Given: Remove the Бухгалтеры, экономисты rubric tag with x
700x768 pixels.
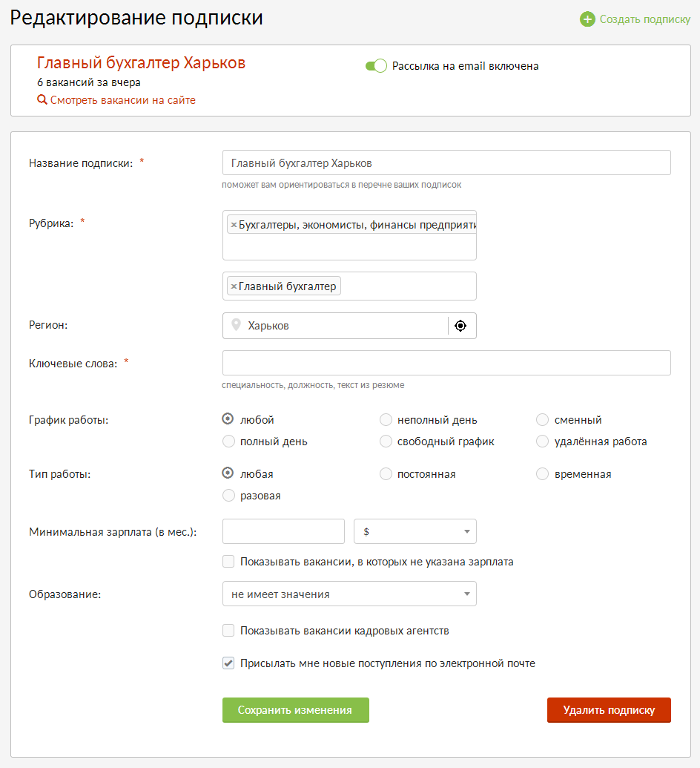Looking at the screenshot, I should click(234, 225).
